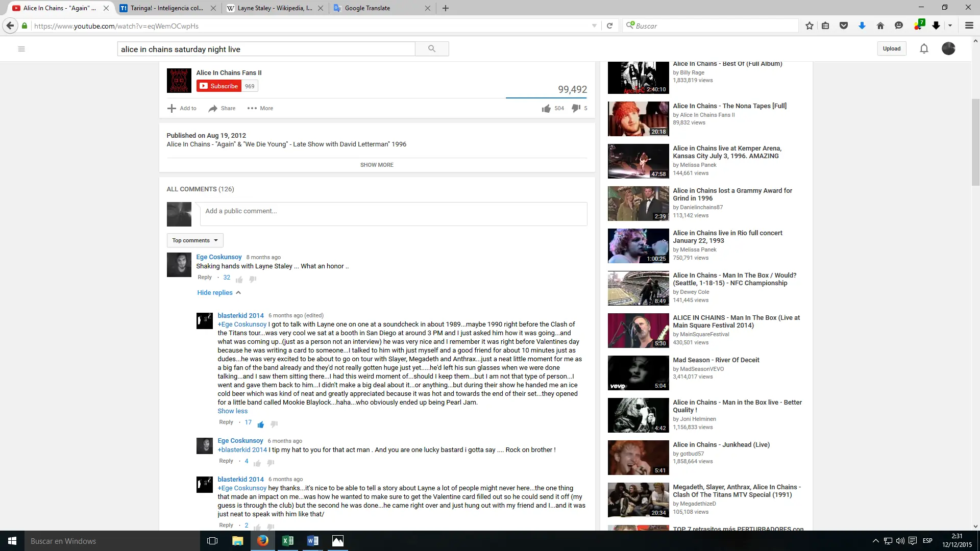Click the YouTube search input field

266,49
